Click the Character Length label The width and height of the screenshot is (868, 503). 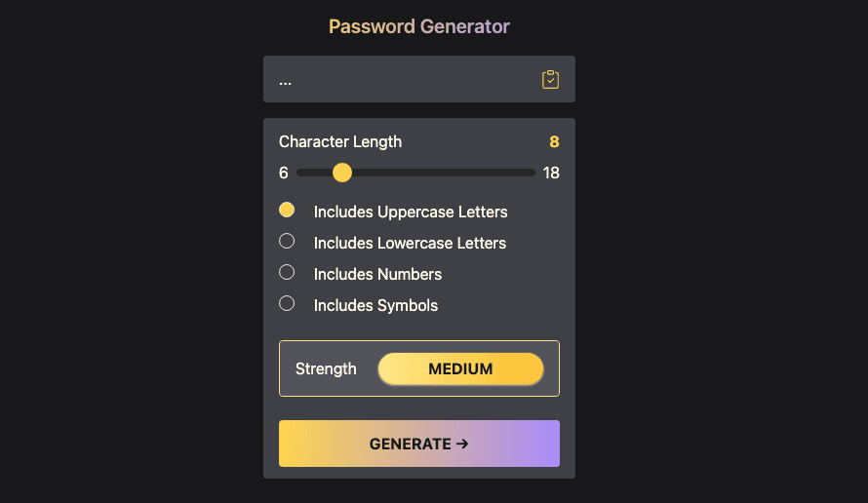(x=340, y=142)
